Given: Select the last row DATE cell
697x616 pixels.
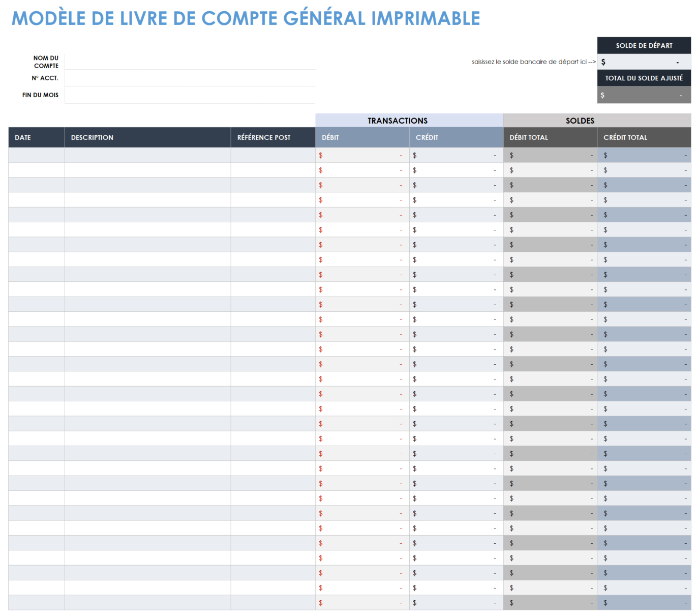Looking at the screenshot, I should (37, 603).
